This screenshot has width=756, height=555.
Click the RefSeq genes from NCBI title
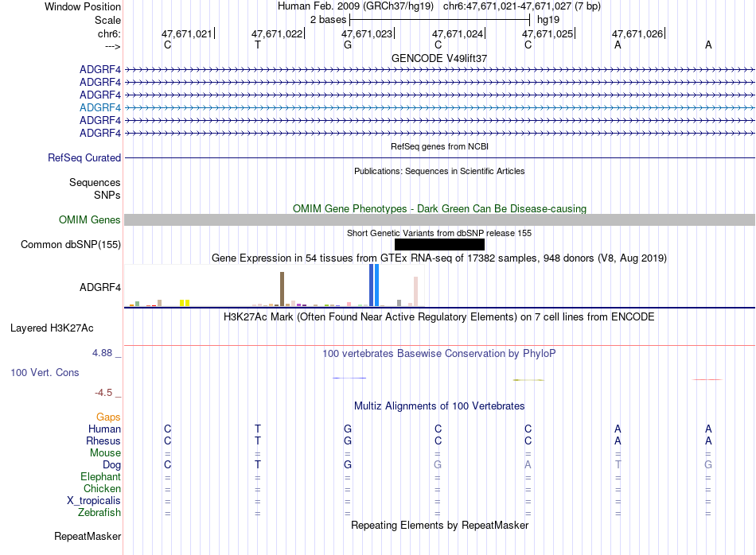[x=440, y=146]
